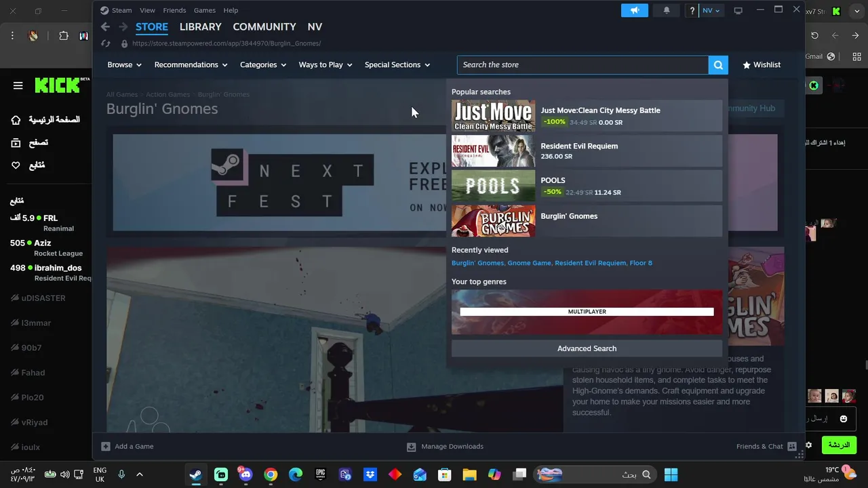Open the Steam menu
This screenshot has height=488, width=868.
116,10
